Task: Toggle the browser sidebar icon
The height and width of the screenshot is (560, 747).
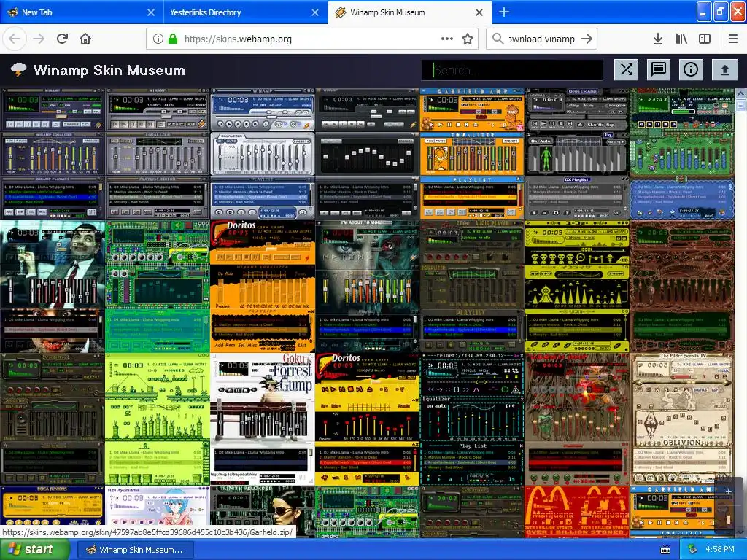Action: point(705,39)
